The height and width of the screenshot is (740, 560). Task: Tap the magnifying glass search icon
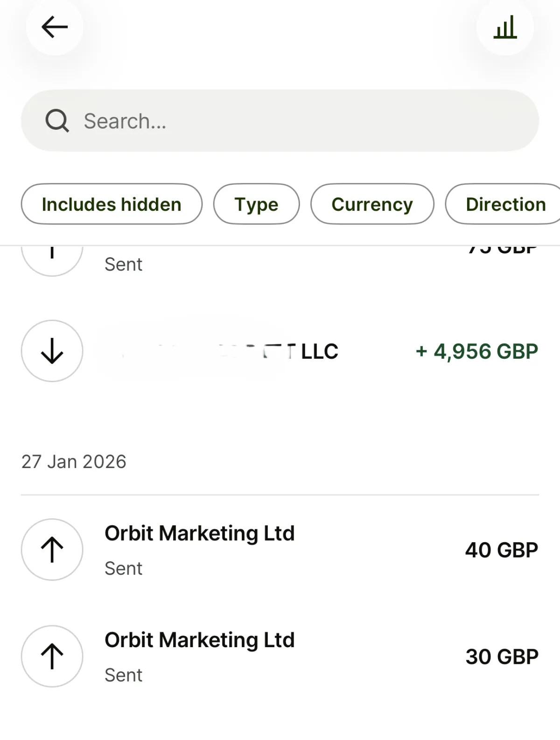tap(57, 121)
